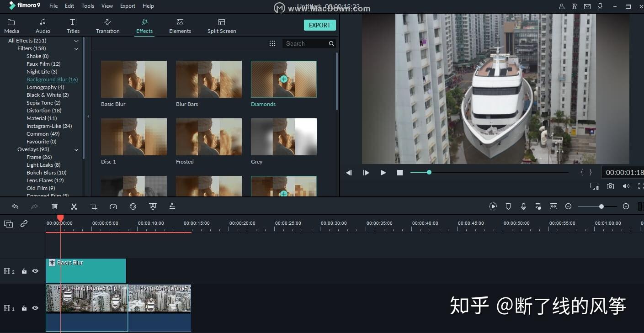The image size is (644, 333).
Task: Adjust the timeline zoom slider
Action: 601,206
